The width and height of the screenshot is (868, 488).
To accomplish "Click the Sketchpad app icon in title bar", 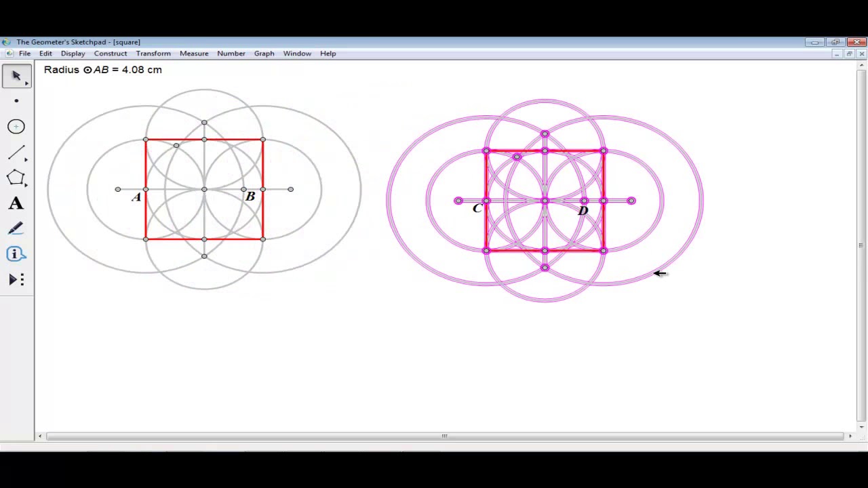I will click(x=7, y=42).
